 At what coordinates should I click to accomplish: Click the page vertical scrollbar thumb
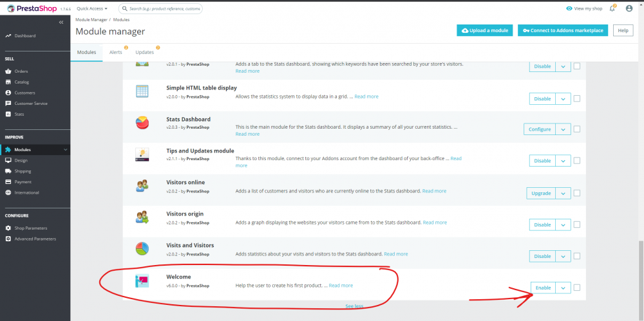pyautogui.click(x=641, y=279)
